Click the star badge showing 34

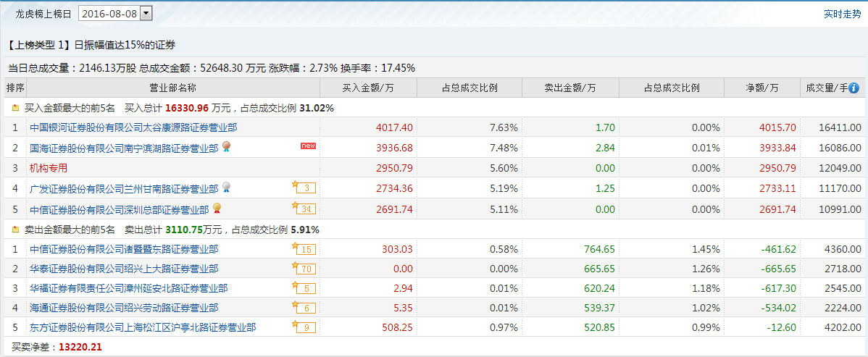click(x=304, y=209)
